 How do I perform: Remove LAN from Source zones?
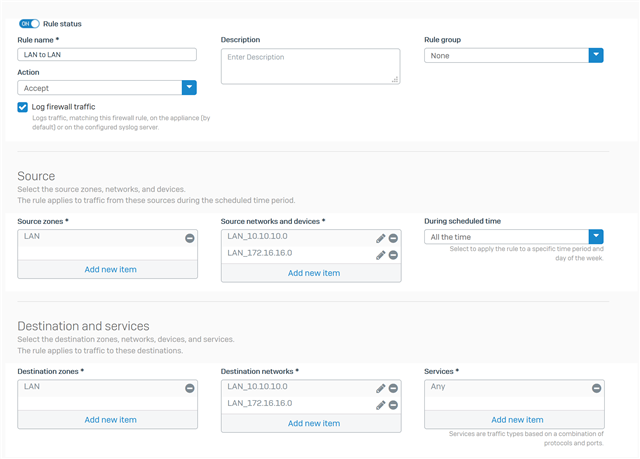tap(189, 238)
